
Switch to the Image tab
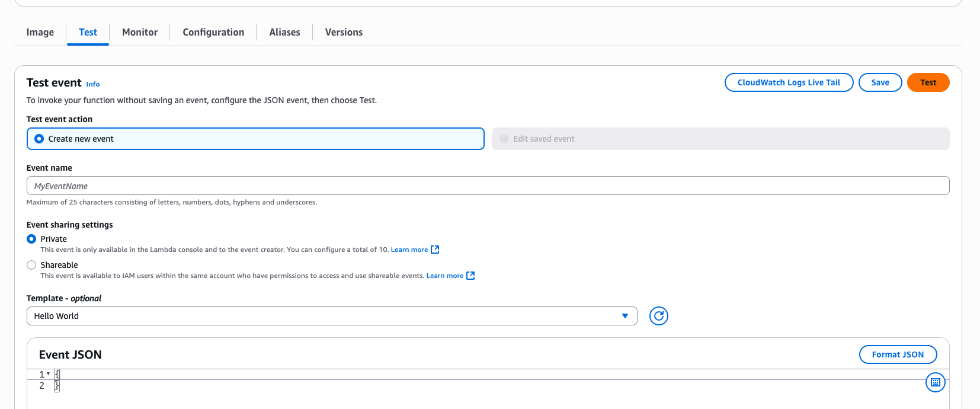point(40,32)
